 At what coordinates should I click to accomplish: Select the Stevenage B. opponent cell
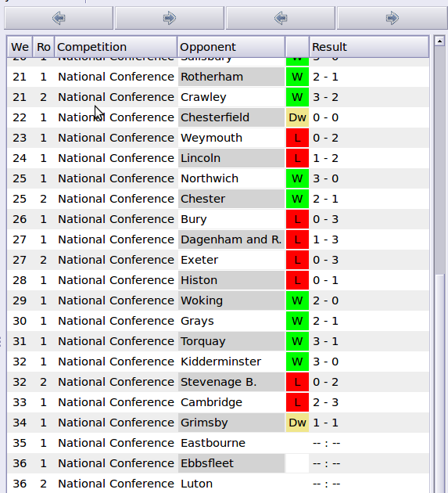coord(231,382)
